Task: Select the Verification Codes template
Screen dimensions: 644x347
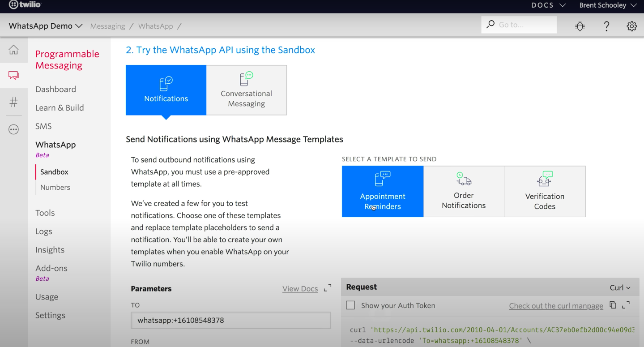Action: (x=545, y=192)
